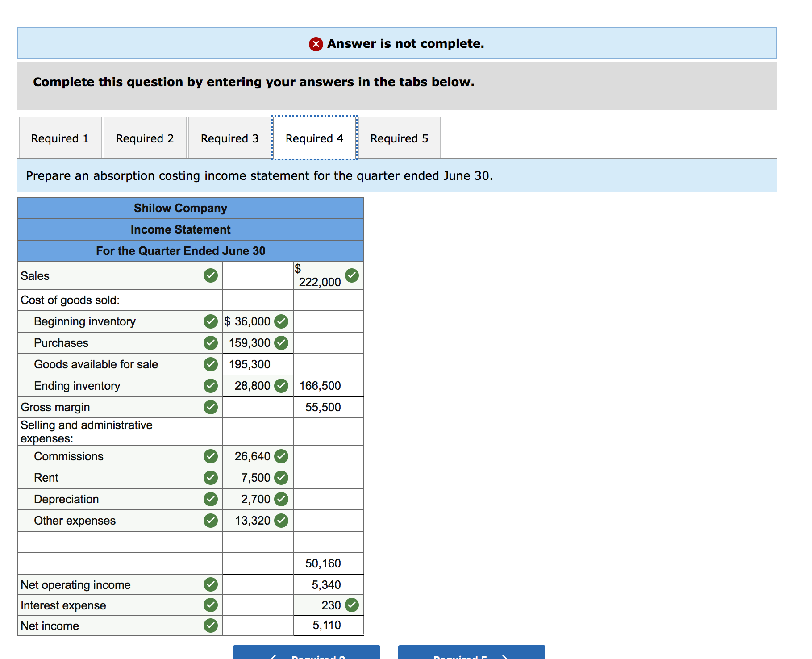Click green check beside 159,300 value
The width and height of the screenshot is (812, 659).
[281, 343]
